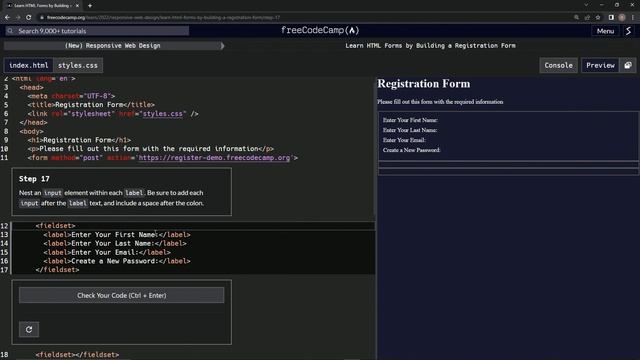
Task: Focus the Search 9,000+ tutorials field
Action: 97,31
